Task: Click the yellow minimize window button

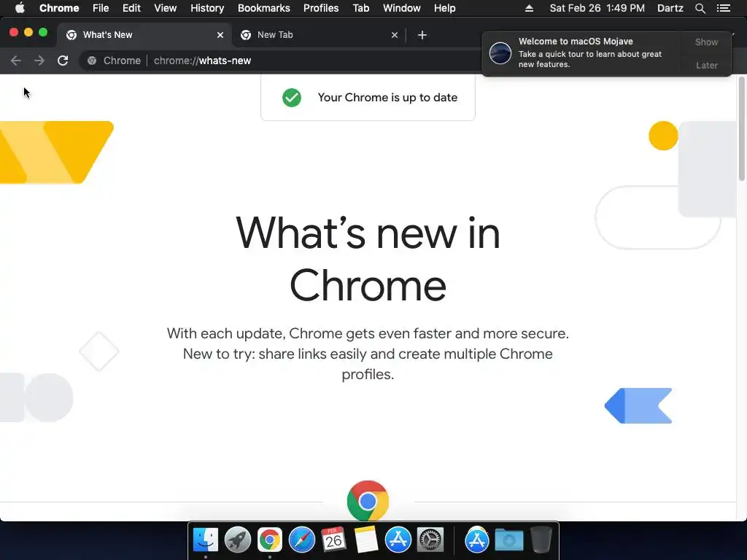Action: 28,32
